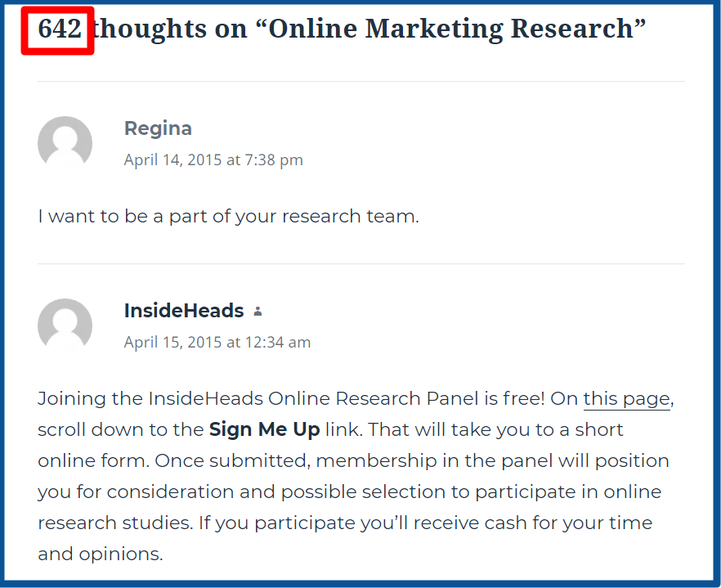Viewport: 721px width, 588px height.
Task: Click the divider line between the two comments
Action: point(361,263)
